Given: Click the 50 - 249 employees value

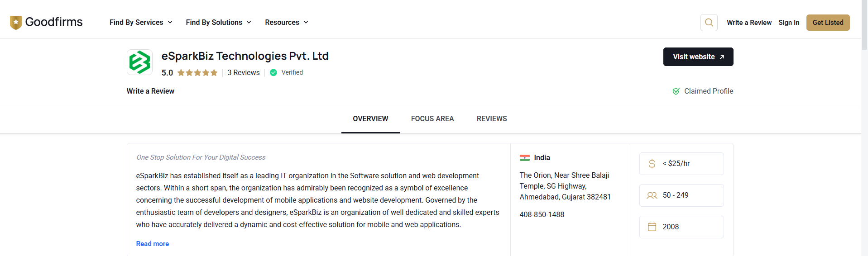Looking at the screenshot, I should click(x=676, y=195).
